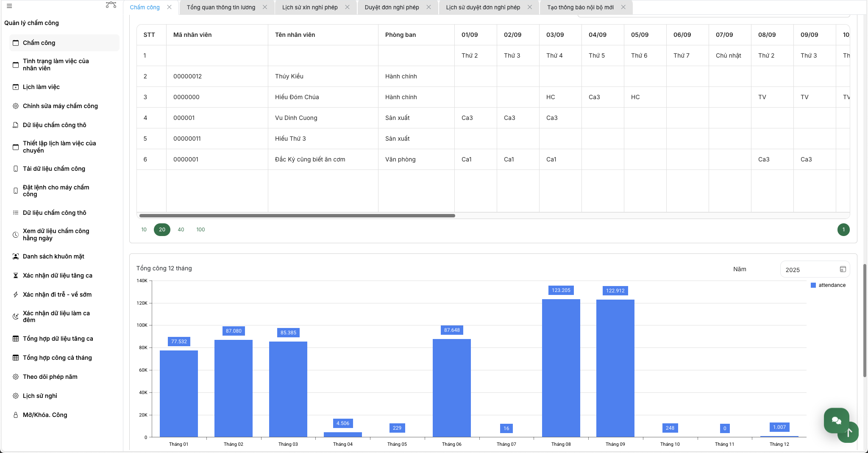The height and width of the screenshot is (453, 868).
Task: Click the Tháng 06 attendance bar
Action: [x=452, y=388]
